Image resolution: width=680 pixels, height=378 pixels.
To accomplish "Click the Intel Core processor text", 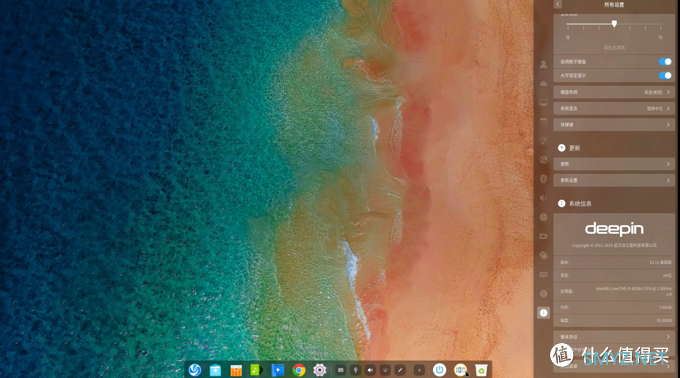I will click(634, 291).
